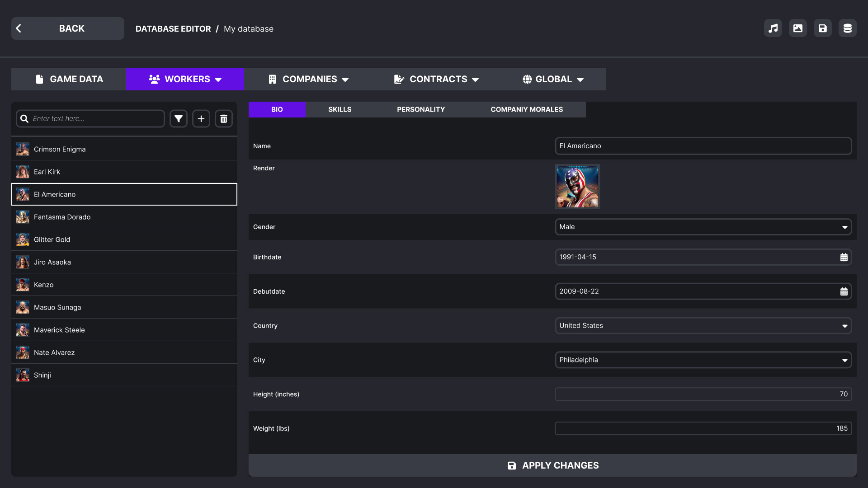Open the worker list filter
The height and width of the screenshot is (488, 868).
[179, 119]
